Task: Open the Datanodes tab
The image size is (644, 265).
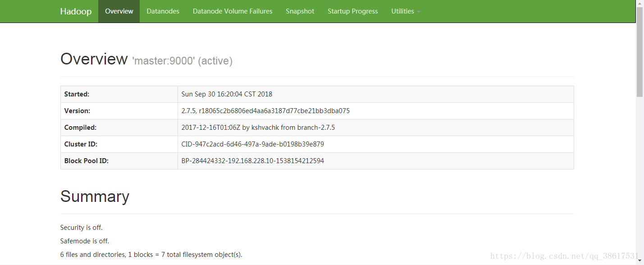Action: 163,11
